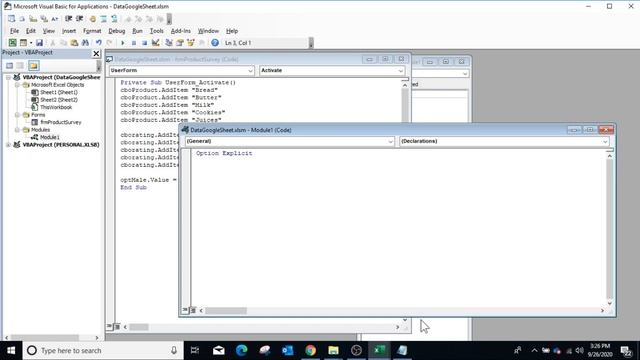640x360 pixels.
Task: Open the Window menu
Action: click(x=208, y=31)
